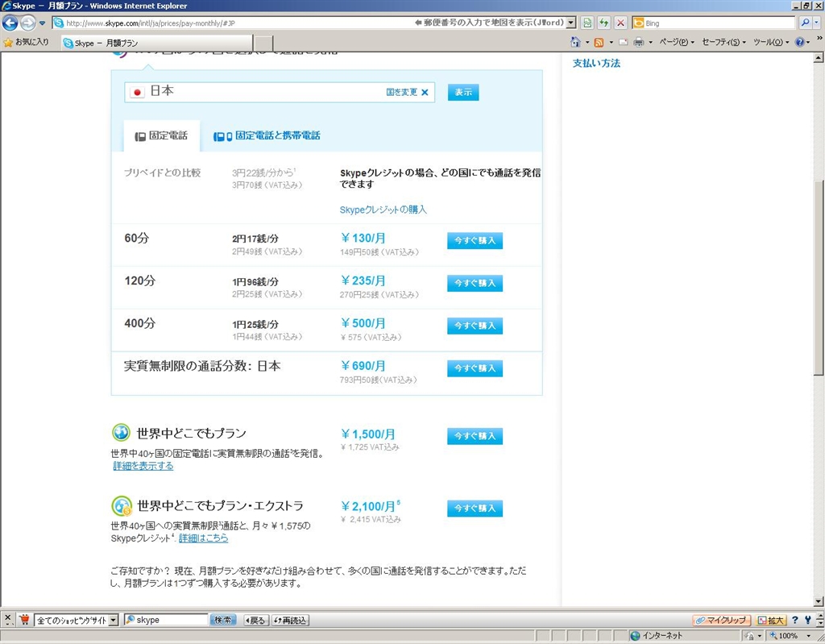Select the Skype 月額プラン browser tab
Viewport: 825px width, 644px height.
pos(157,44)
